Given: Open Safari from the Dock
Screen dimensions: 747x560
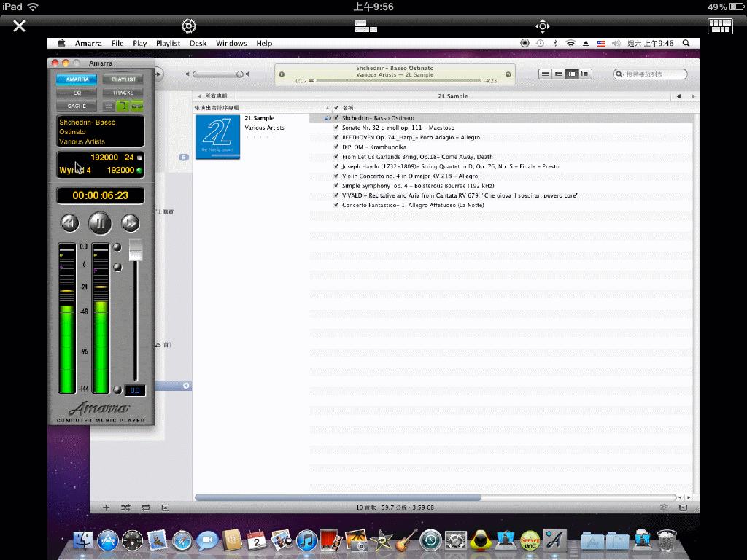Looking at the screenshot, I should 182,540.
